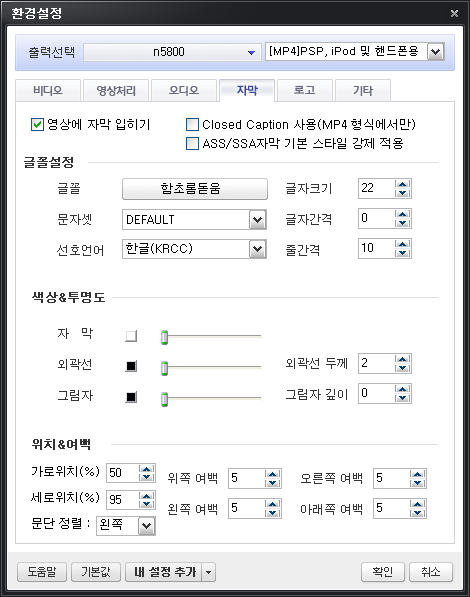Open the n5800 출력선택 dropdown
Screen dimensions: 470x597
coord(172,52)
